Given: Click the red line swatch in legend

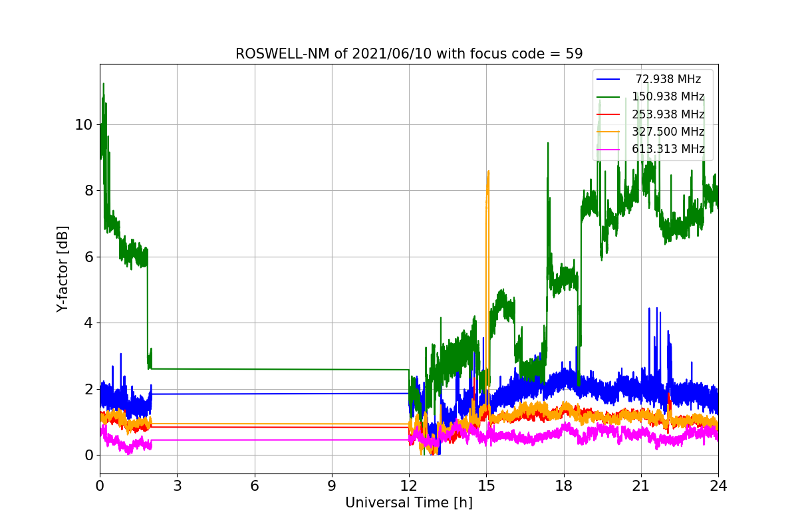Looking at the screenshot, I should tap(608, 114).
